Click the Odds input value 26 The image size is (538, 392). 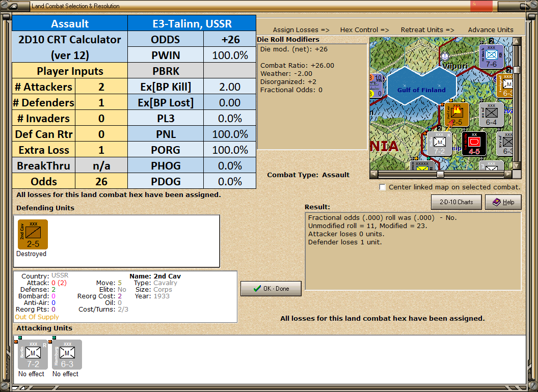point(101,181)
